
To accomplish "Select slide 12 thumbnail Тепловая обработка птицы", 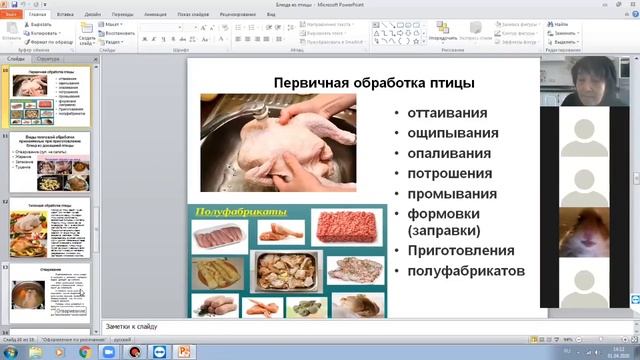I will (50, 228).
